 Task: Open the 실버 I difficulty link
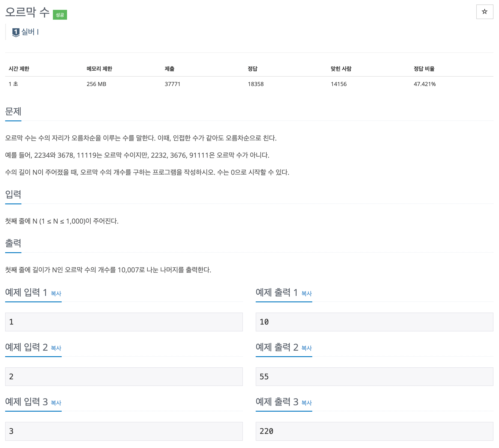pos(30,32)
